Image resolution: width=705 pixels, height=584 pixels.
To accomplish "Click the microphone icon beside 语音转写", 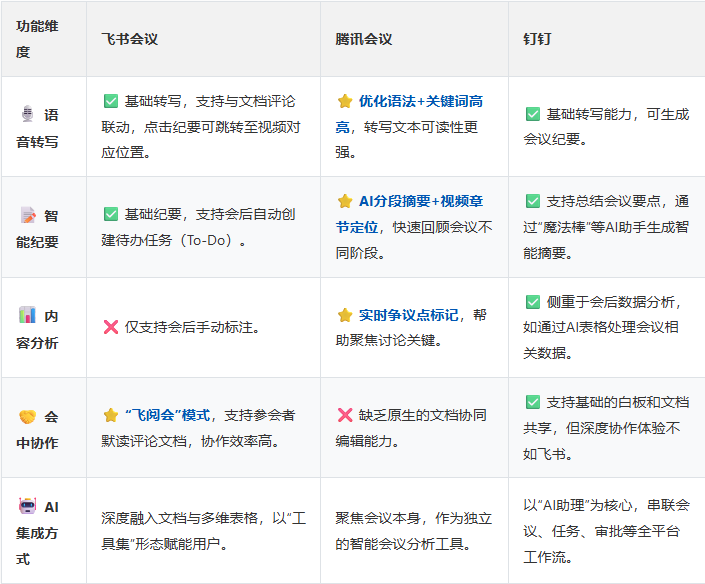I will point(28,114).
